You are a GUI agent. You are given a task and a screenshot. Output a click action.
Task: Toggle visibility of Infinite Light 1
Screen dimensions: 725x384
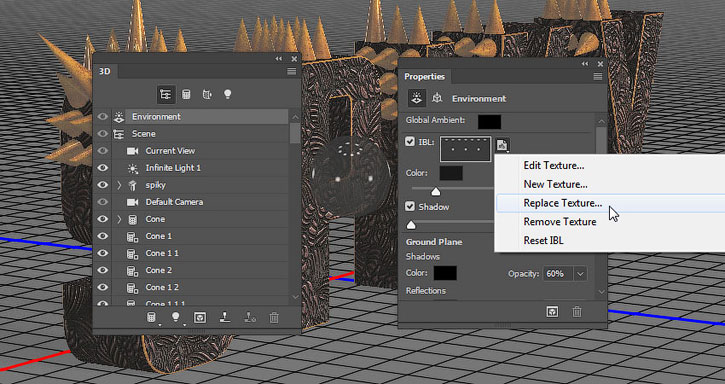[x=103, y=168]
